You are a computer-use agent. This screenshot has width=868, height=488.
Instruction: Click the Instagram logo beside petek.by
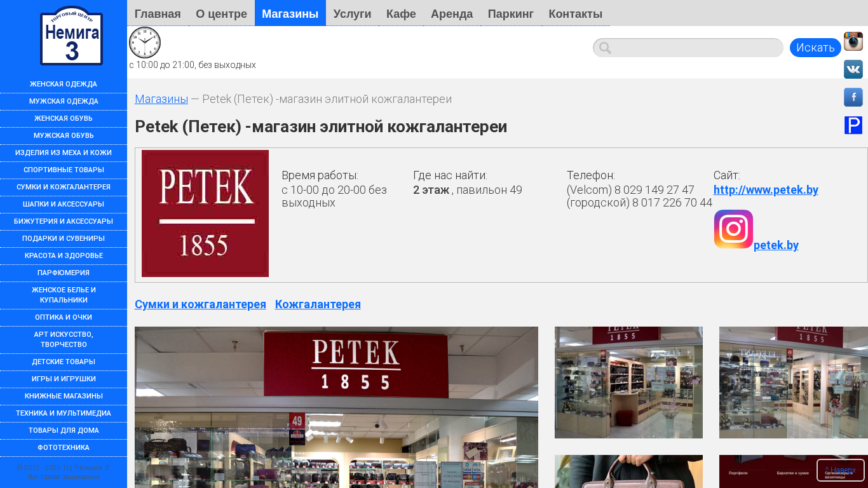pyautogui.click(x=733, y=229)
